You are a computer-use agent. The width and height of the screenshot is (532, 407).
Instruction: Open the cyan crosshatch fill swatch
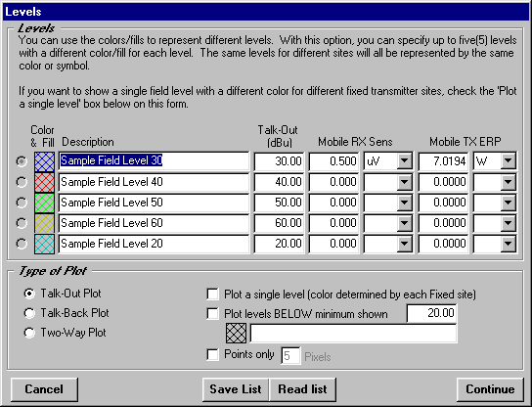tap(44, 244)
